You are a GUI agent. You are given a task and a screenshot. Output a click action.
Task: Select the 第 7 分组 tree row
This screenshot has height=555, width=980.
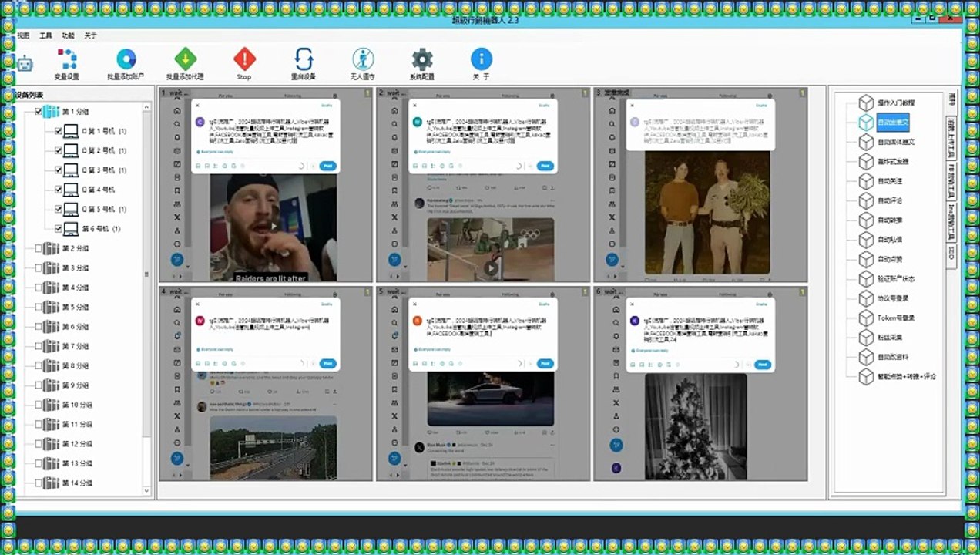(x=75, y=346)
